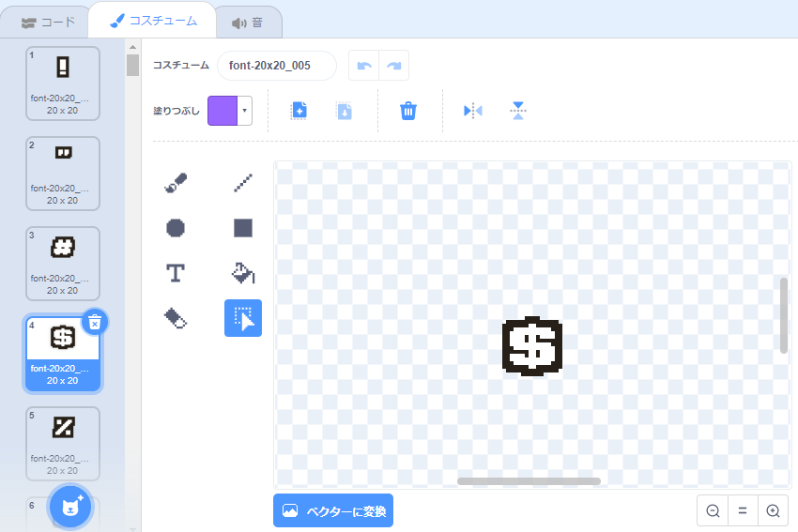Click the canvas horizontal scrollbar
Viewport: 798px width, 532px height.
[x=529, y=481]
